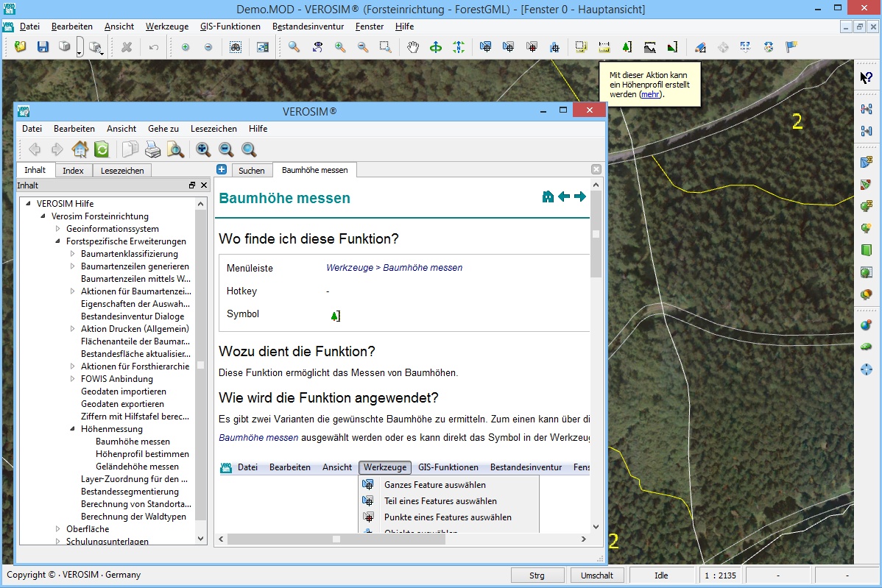Click the green book icon in right sidebar

pyautogui.click(x=867, y=249)
